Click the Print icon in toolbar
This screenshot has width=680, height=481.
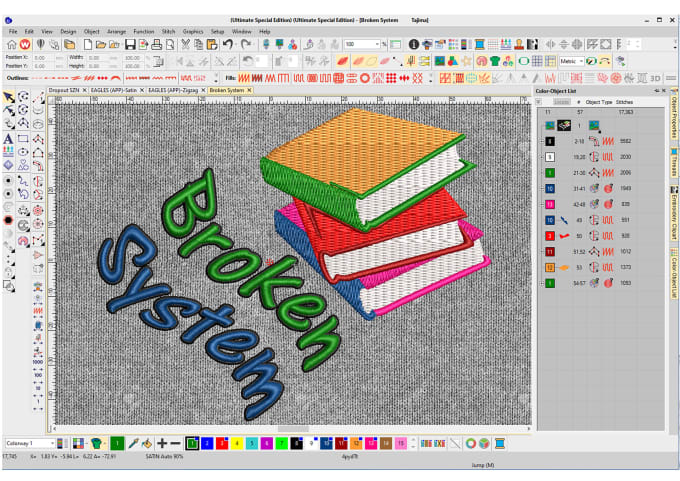click(x=157, y=45)
